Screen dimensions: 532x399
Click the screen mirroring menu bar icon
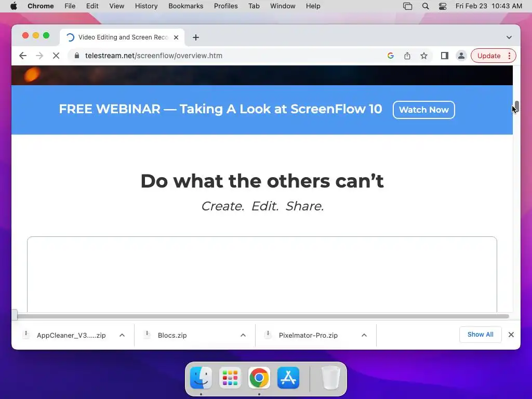tap(407, 6)
